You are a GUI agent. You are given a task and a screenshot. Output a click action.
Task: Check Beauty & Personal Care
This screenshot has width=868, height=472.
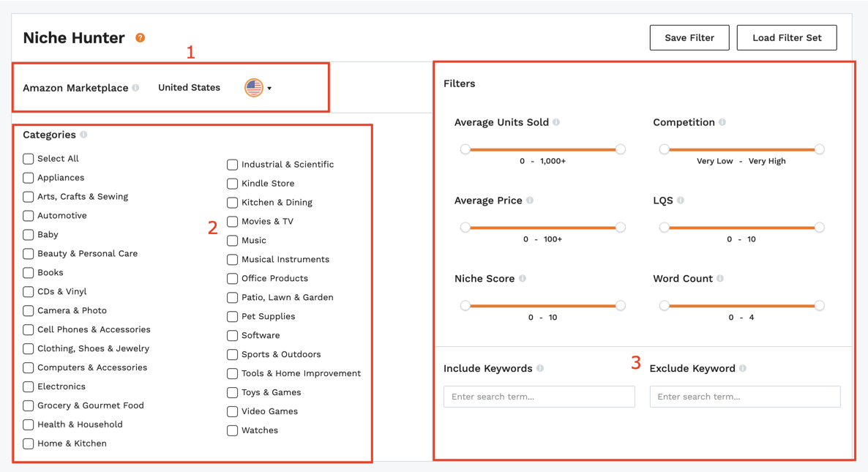pyautogui.click(x=29, y=253)
